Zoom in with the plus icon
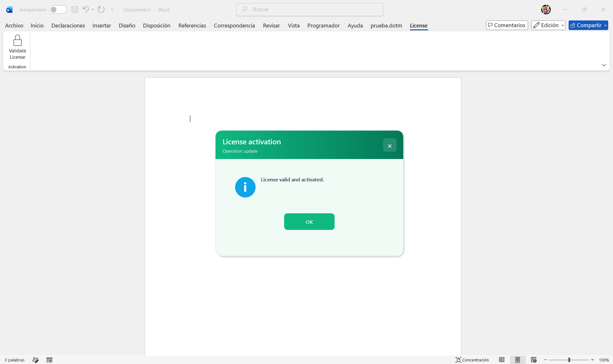This screenshot has height=364, width=613. pyautogui.click(x=592, y=360)
